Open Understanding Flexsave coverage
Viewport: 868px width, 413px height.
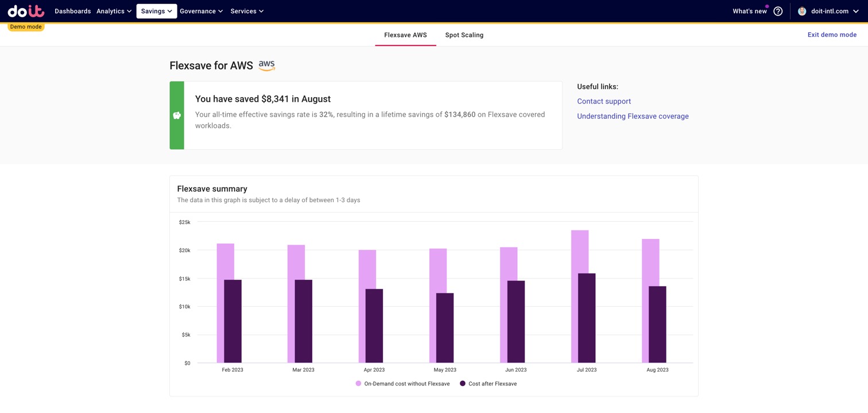click(x=633, y=116)
